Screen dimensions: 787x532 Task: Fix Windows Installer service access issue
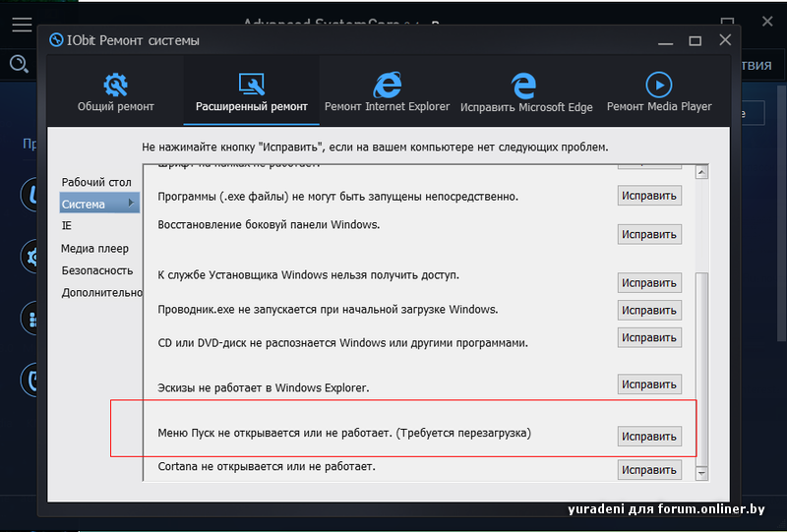(649, 283)
